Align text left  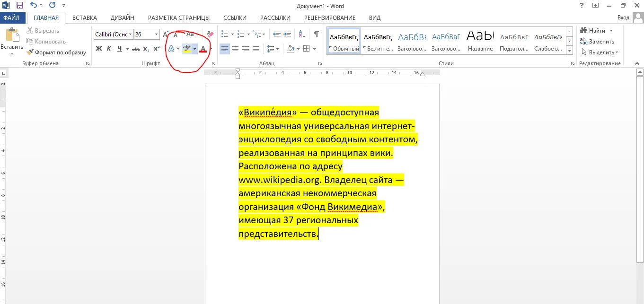pyautogui.click(x=224, y=49)
